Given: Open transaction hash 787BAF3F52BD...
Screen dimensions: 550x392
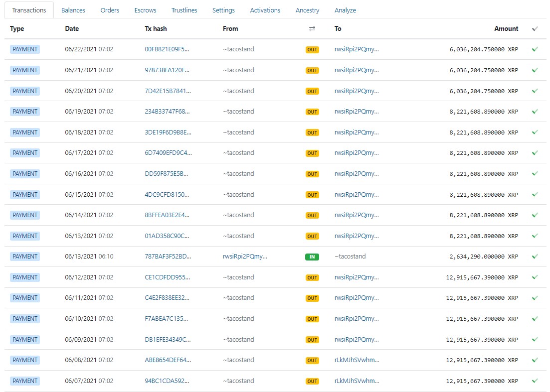Looking at the screenshot, I should [x=168, y=256].
